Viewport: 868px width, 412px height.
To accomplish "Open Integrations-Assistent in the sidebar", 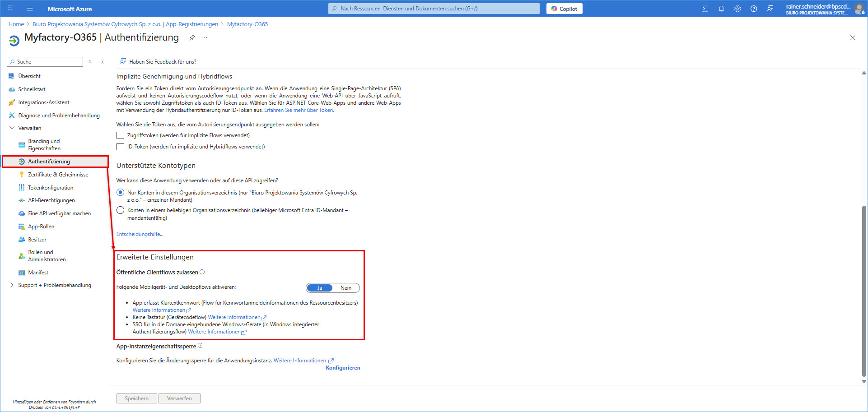I will pyautogui.click(x=44, y=102).
